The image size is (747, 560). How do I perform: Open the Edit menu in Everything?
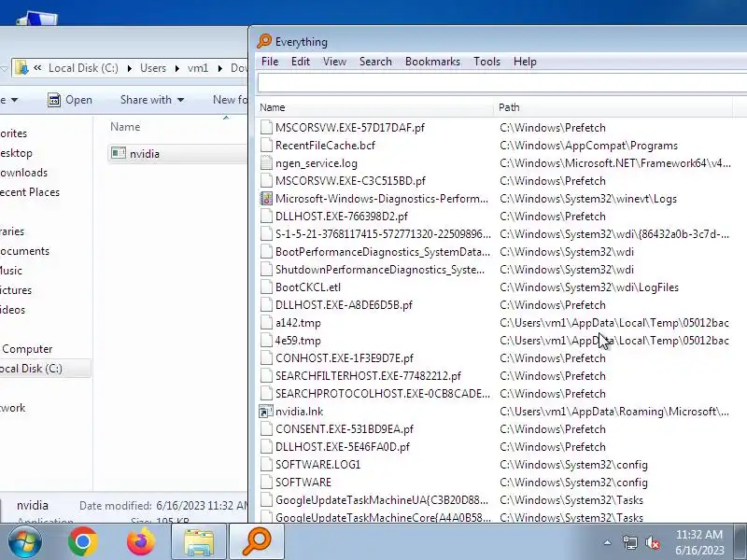pos(301,62)
